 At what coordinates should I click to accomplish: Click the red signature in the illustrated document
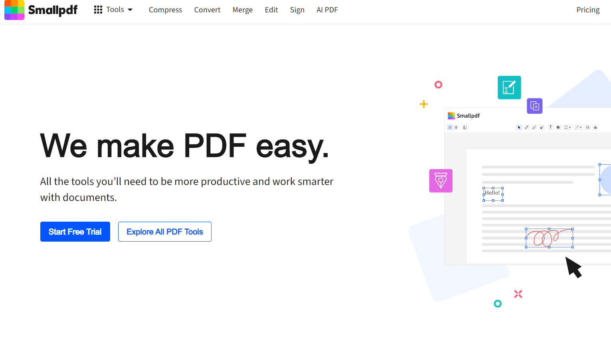click(549, 238)
